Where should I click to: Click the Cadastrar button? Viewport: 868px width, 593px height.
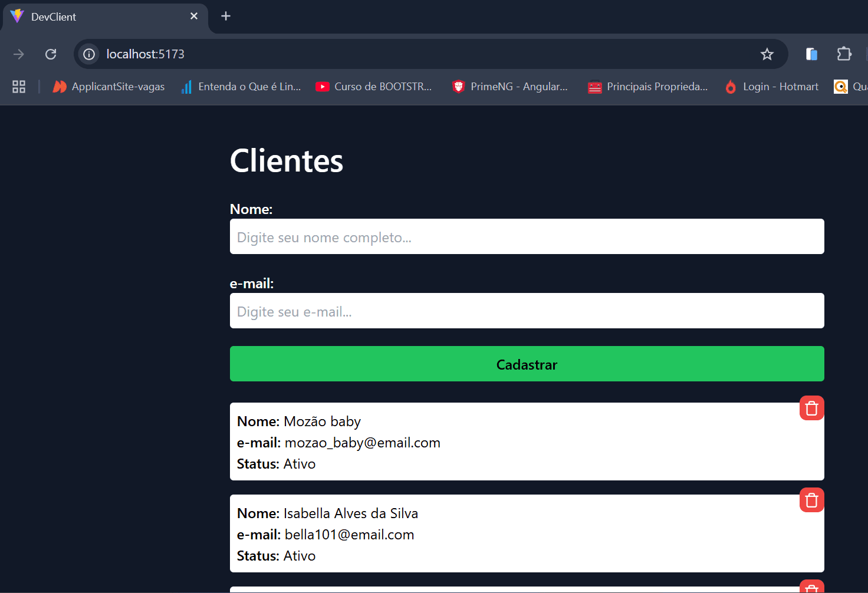pyautogui.click(x=527, y=364)
